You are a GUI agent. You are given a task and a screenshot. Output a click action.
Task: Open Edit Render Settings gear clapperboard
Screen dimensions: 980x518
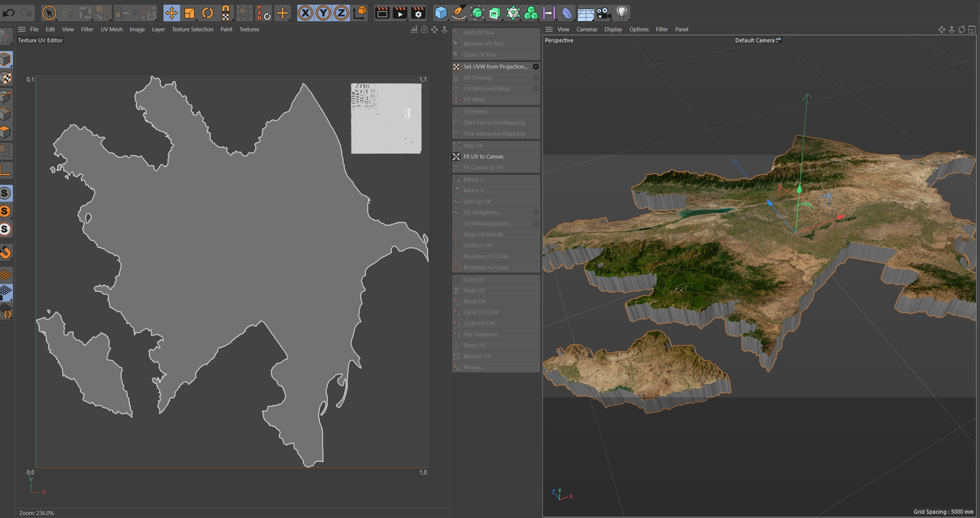click(x=418, y=13)
